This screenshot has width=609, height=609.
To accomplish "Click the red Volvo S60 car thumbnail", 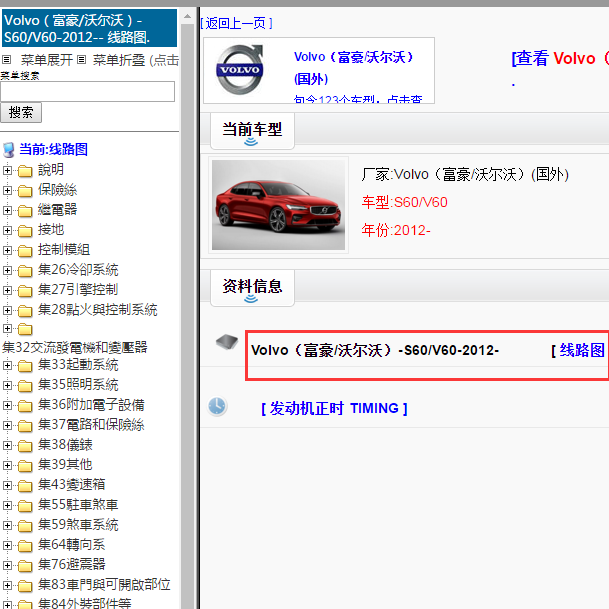I will coord(278,205).
